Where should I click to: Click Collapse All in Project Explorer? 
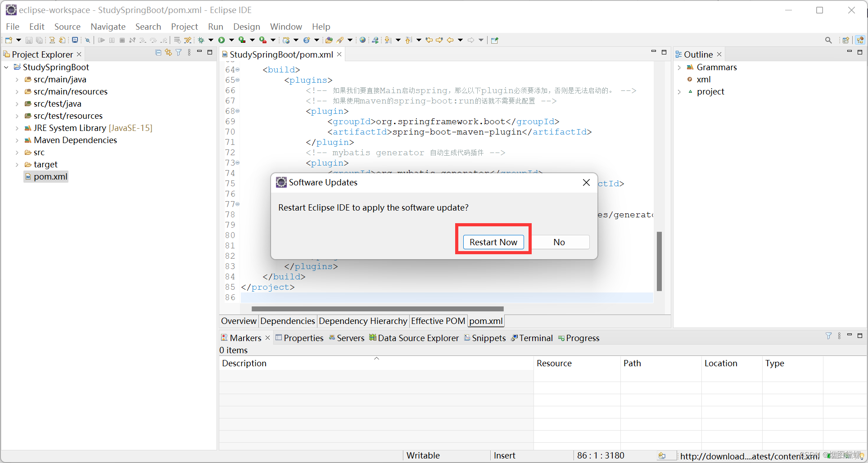click(x=158, y=53)
